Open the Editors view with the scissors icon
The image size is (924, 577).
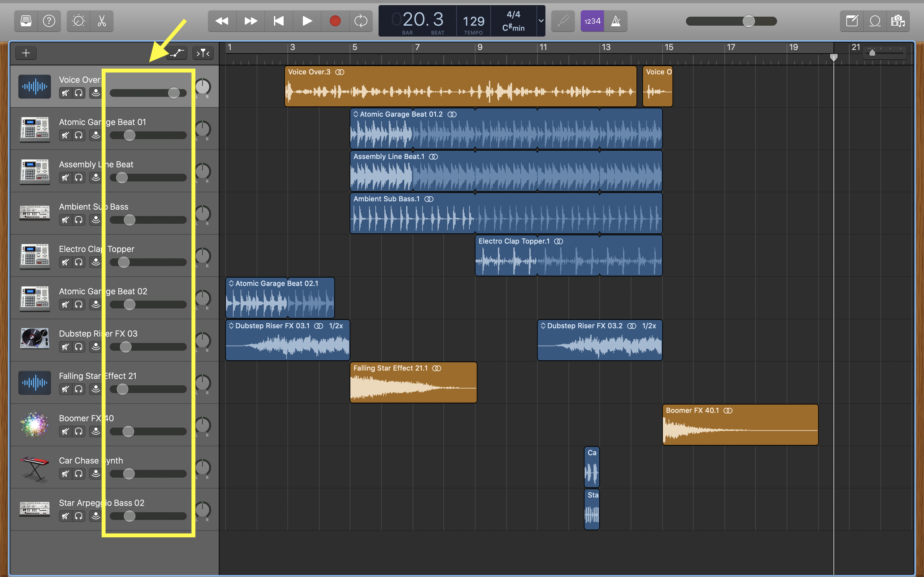click(102, 21)
